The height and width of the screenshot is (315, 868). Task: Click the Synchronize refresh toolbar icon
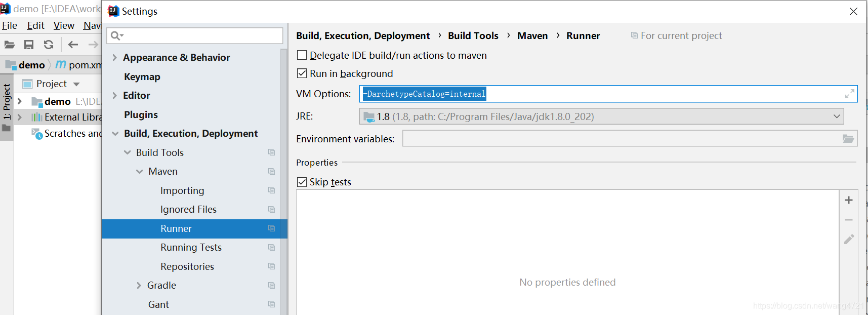pos(49,45)
